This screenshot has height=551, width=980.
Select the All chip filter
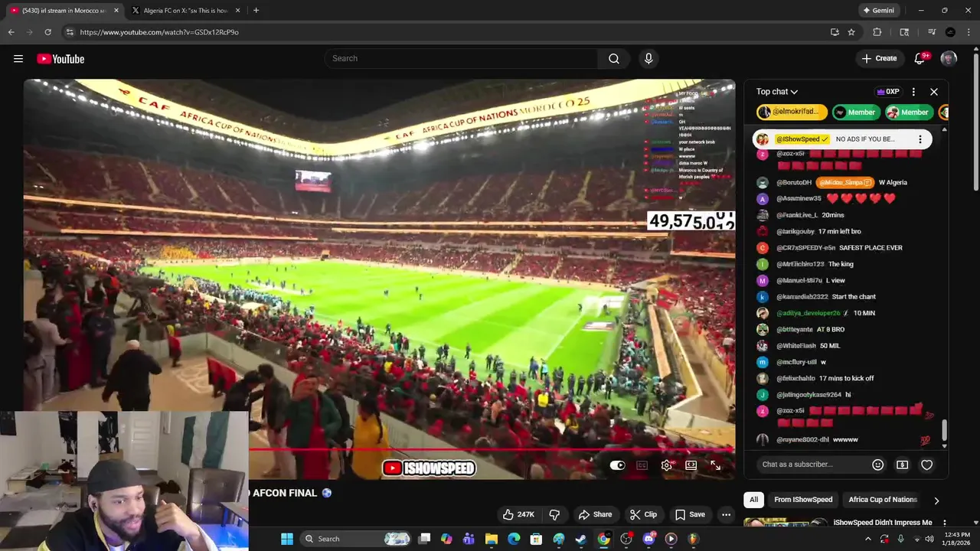753,500
